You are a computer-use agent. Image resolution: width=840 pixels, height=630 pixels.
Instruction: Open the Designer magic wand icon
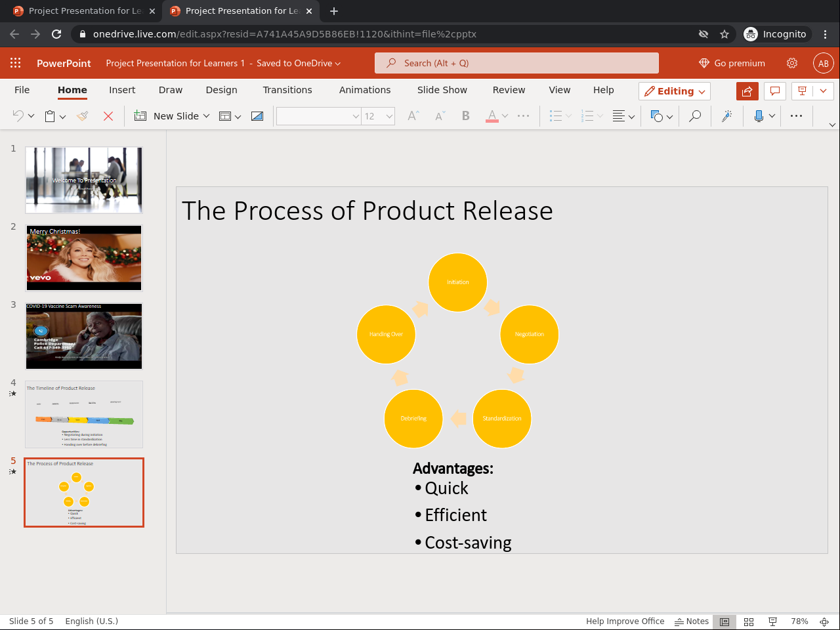pos(726,116)
